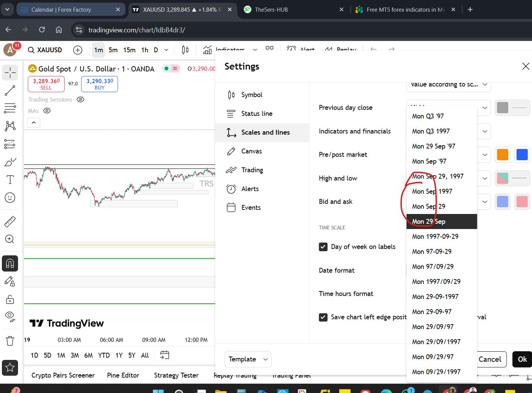532x393 pixels.
Task: Uncheck Day of week on labels
Action: (x=323, y=247)
